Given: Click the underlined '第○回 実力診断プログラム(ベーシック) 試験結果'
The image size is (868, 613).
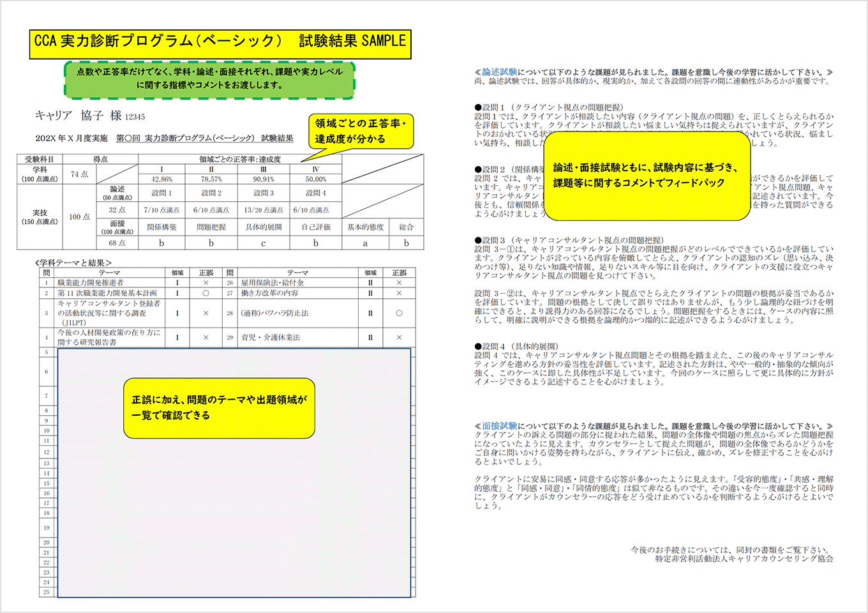Looking at the screenshot, I should point(205,138).
